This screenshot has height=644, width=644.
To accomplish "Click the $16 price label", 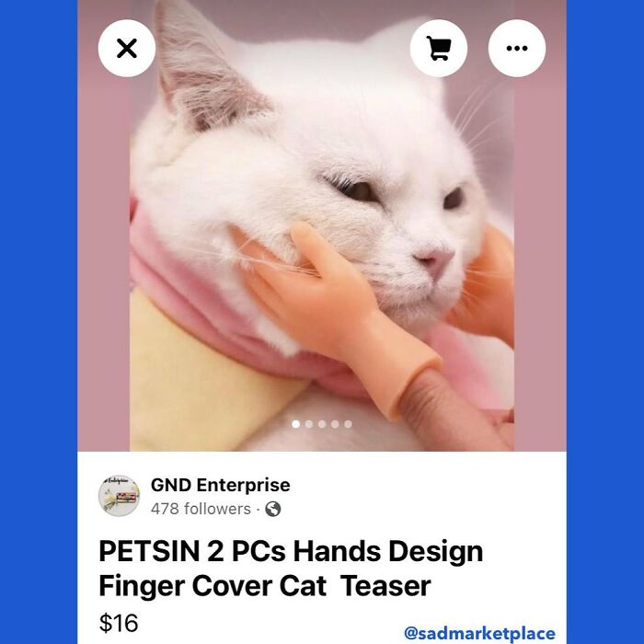I will point(119,623).
